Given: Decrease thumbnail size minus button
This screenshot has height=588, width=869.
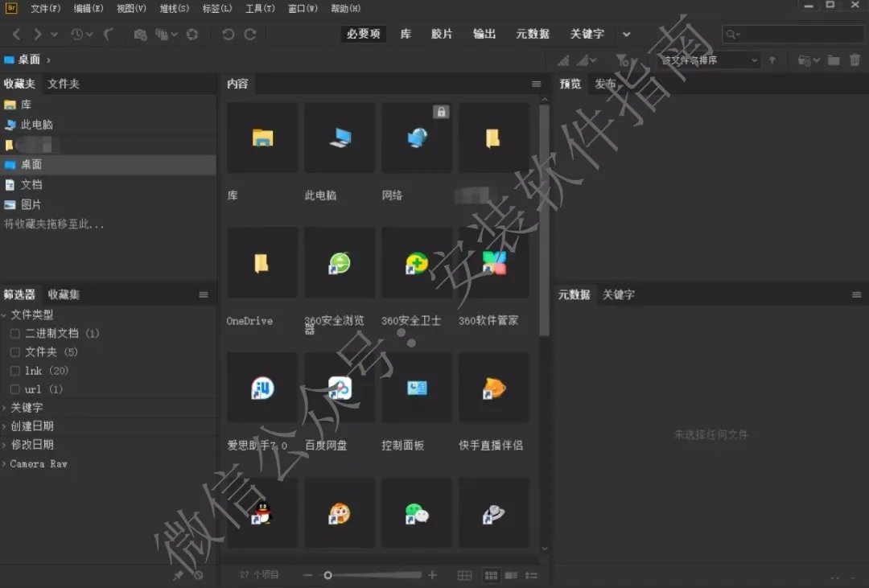Looking at the screenshot, I should point(308,575).
